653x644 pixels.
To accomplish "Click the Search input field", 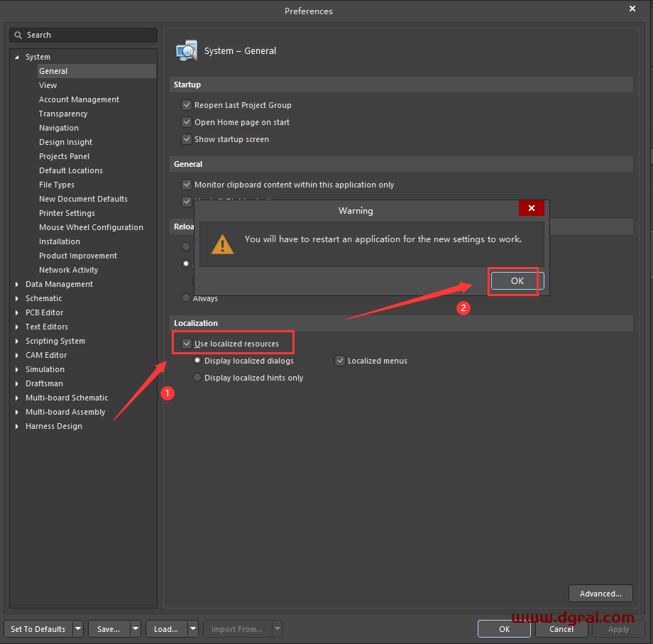I will tap(83, 35).
